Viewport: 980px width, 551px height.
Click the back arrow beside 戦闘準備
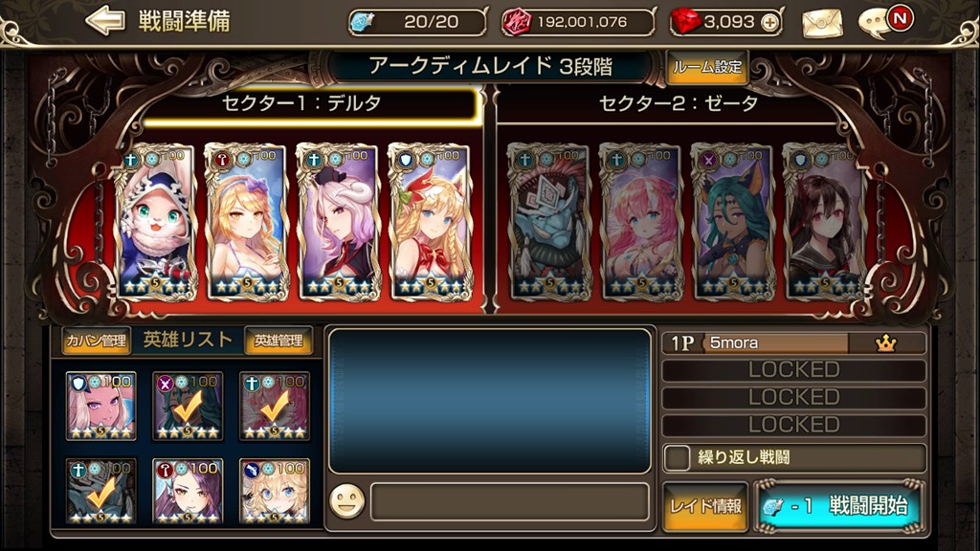[x=105, y=21]
